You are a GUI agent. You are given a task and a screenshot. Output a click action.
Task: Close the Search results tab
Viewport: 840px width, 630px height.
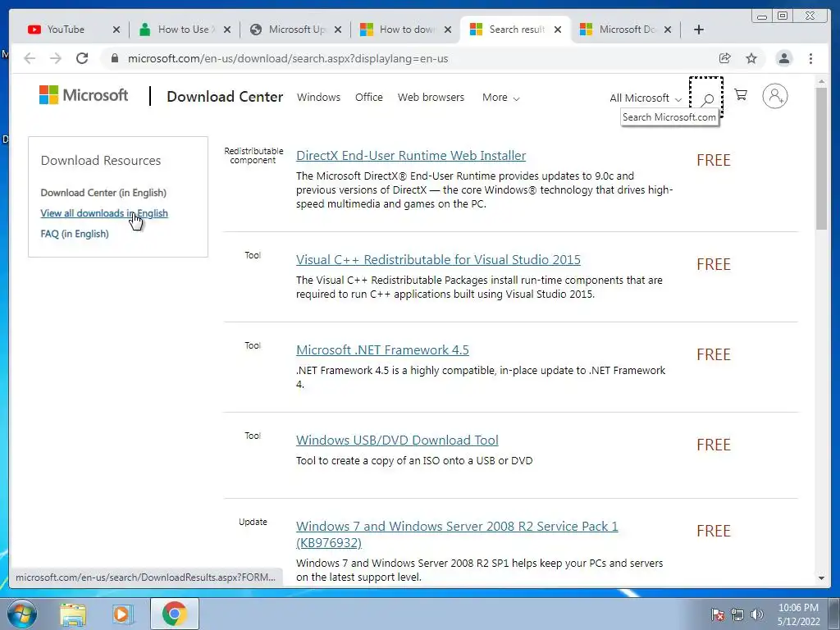(558, 30)
